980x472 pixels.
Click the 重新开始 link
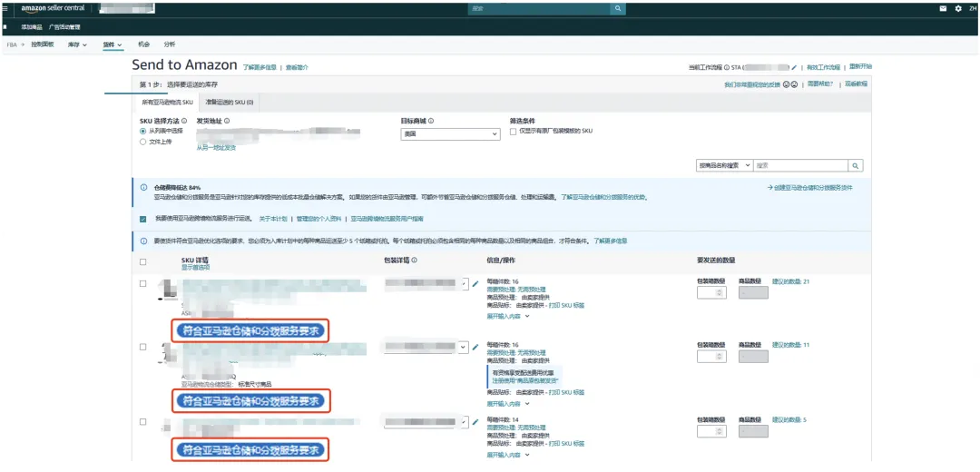click(x=860, y=67)
